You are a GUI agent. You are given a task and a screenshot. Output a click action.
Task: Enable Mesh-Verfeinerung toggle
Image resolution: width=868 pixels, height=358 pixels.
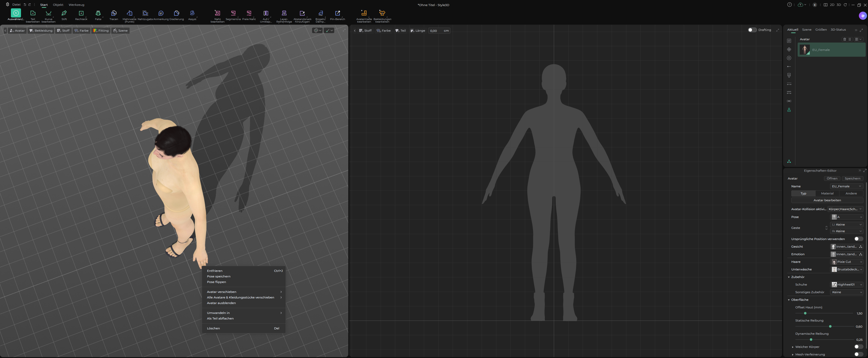coord(859,354)
